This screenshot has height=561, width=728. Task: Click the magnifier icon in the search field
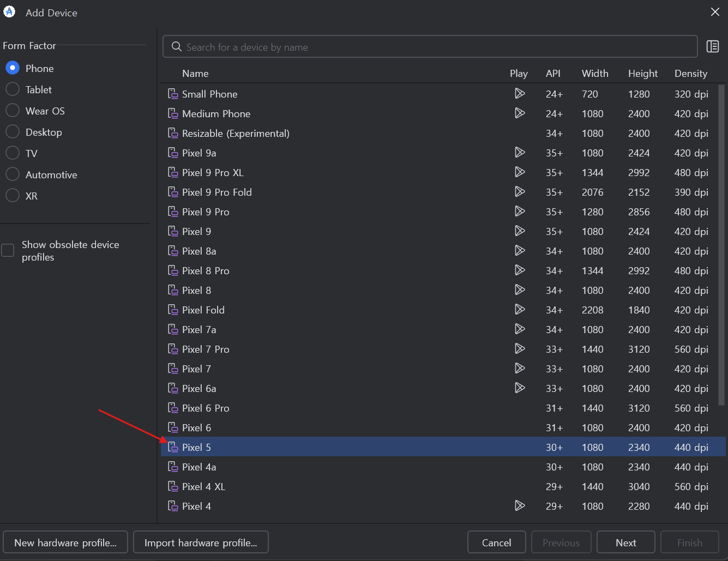tap(176, 47)
